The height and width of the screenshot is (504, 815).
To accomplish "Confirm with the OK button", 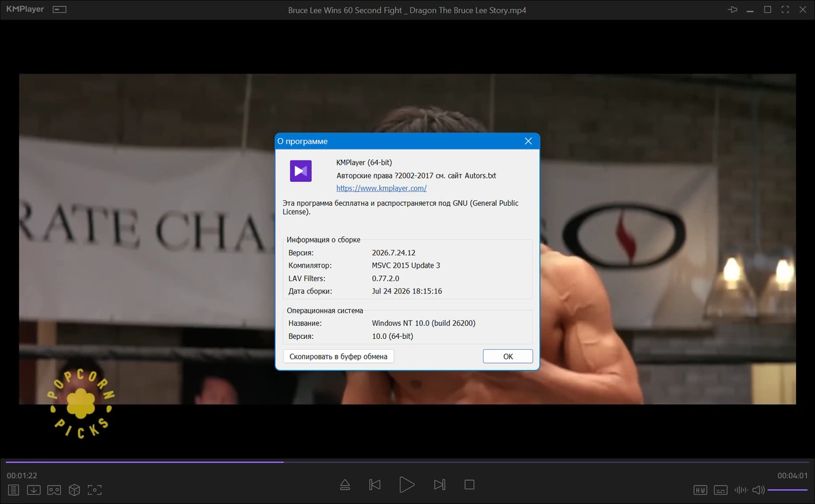I will [508, 356].
